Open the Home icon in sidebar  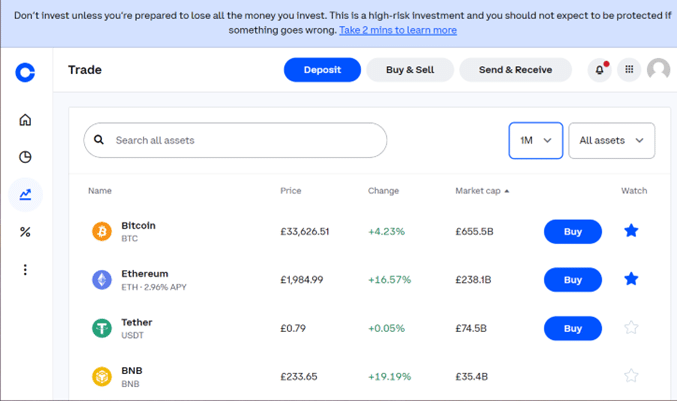[25, 120]
